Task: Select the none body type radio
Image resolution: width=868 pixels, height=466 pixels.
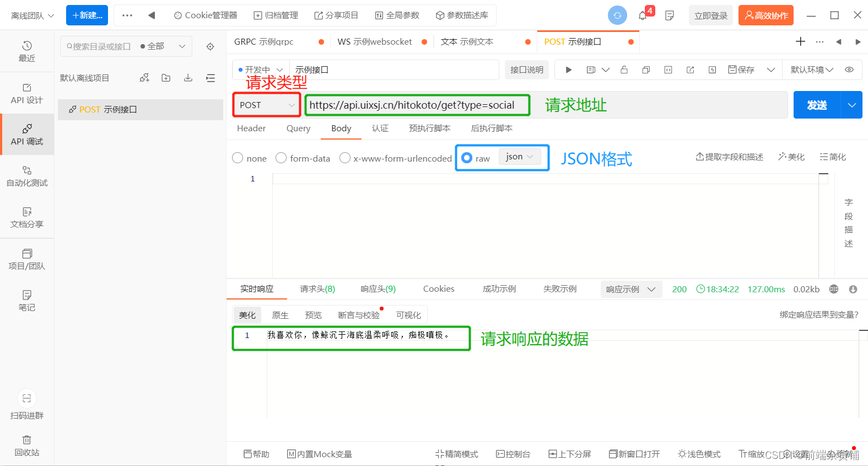Action: tap(238, 158)
